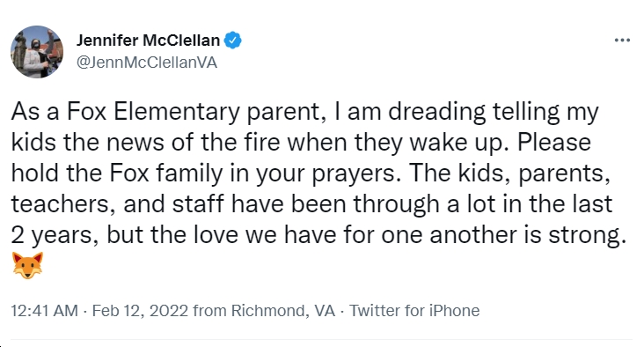Open Jennifer McClellan's profile picture
The width and height of the screenshot is (644, 347).
pos(37,52)
